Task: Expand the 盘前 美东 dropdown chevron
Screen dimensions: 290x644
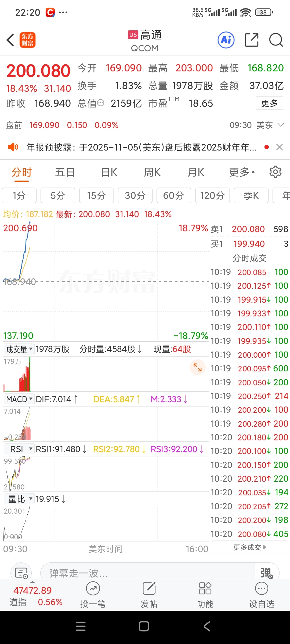Action: point(281,125)
